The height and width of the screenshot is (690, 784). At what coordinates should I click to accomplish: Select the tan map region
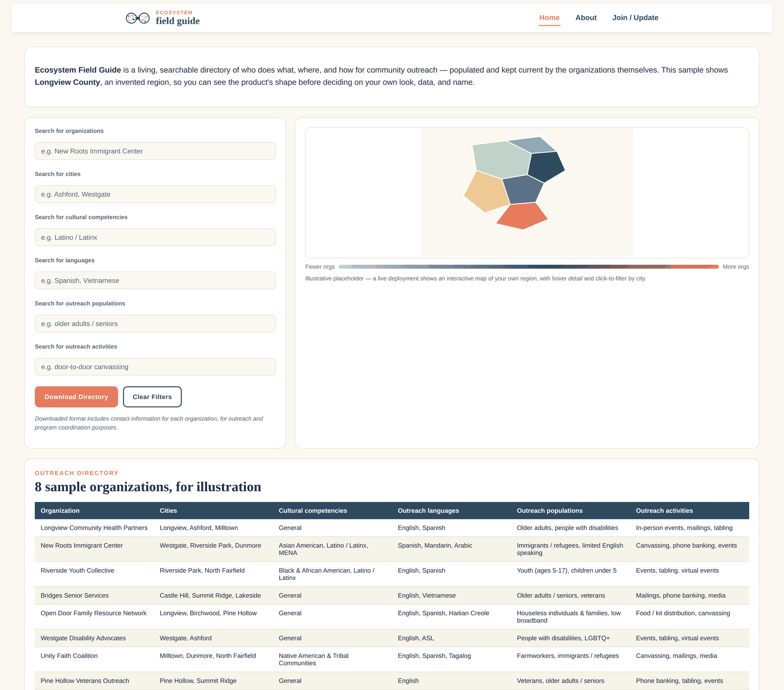click(487, 192)
